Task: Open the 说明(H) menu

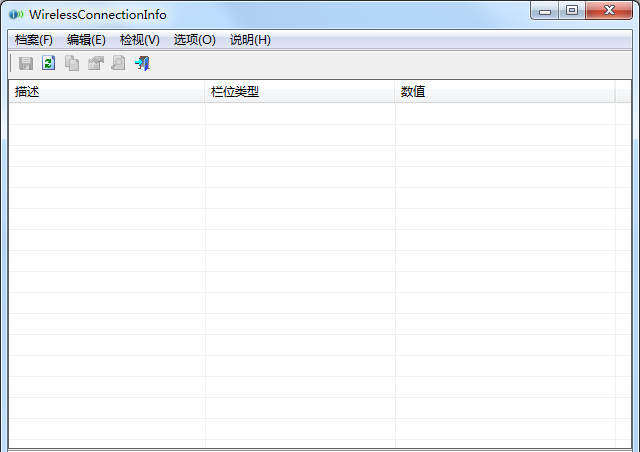Action: 250,40
